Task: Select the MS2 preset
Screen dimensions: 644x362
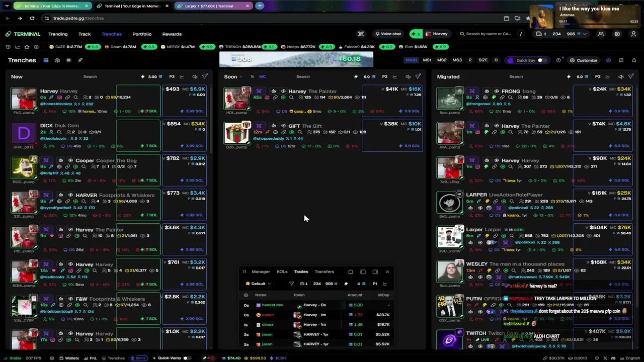Action: (x=442, y=60)
